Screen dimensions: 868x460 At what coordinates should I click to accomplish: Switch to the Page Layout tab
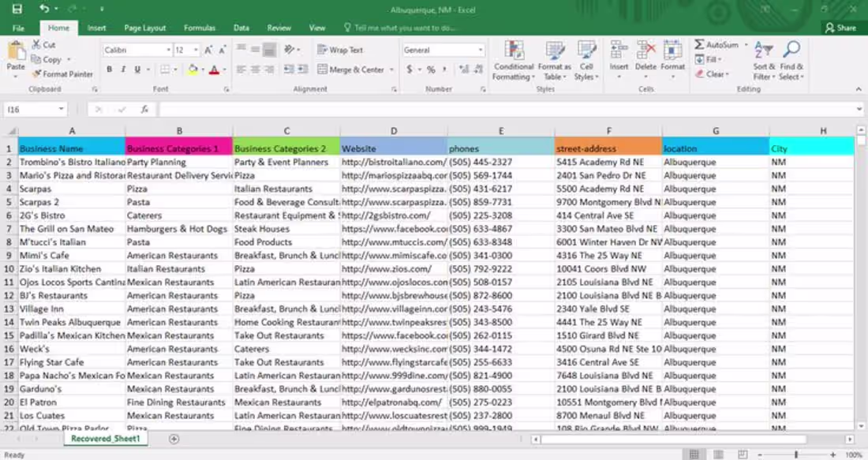(145, 28)
